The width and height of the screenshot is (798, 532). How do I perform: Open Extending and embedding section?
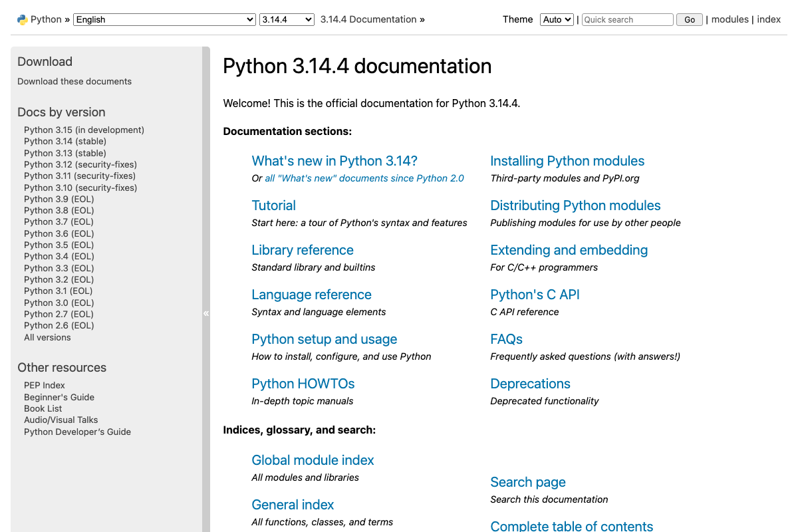point(569,250)
